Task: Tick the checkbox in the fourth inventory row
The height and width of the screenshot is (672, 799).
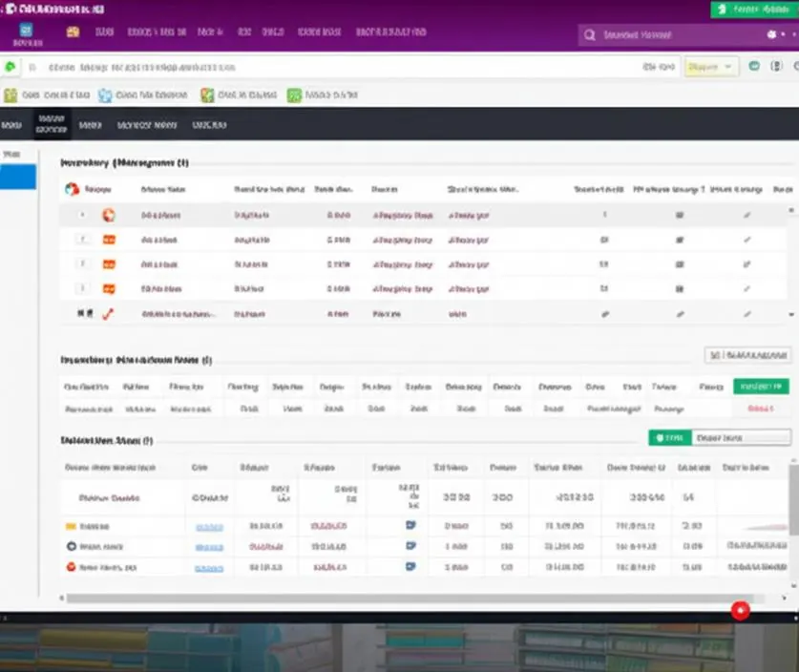Action: pos(82,288)
